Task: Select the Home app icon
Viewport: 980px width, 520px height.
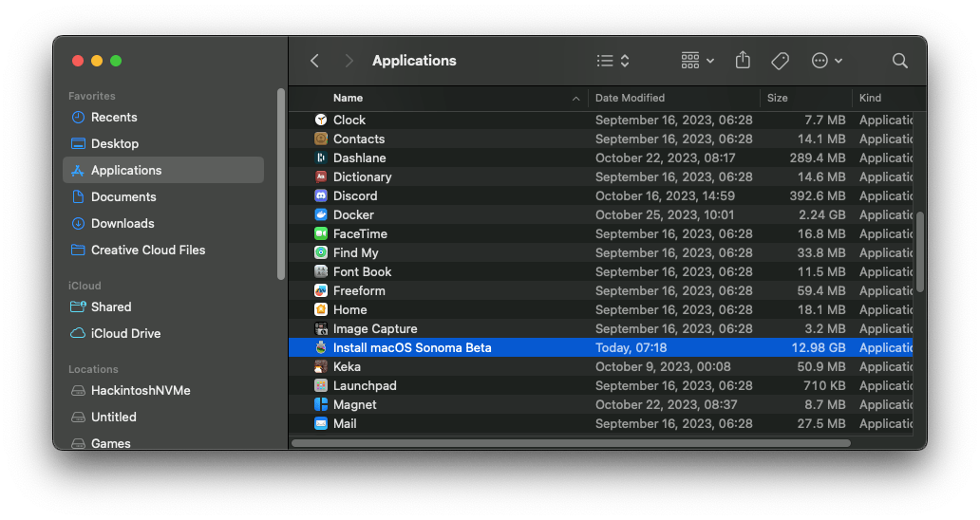Action: [x=321, y=309]
